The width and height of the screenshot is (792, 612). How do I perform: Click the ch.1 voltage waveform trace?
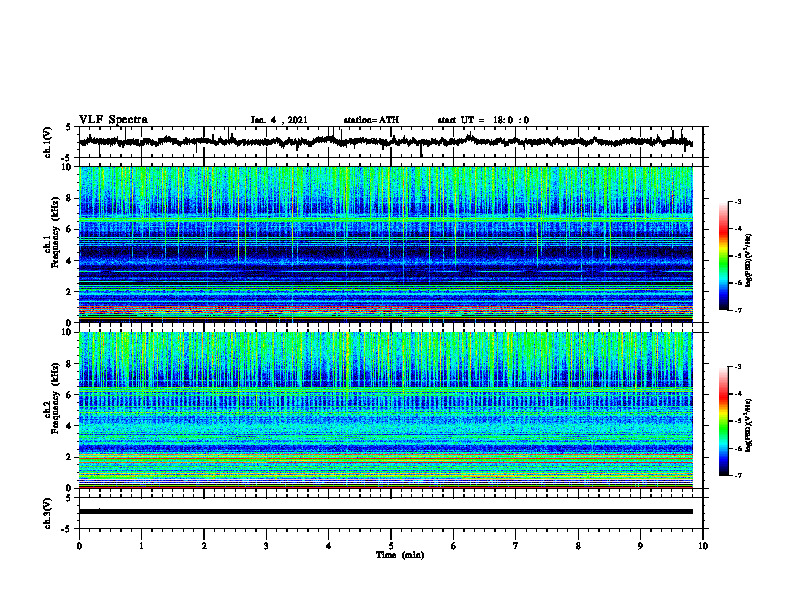[x=386, y=141]
